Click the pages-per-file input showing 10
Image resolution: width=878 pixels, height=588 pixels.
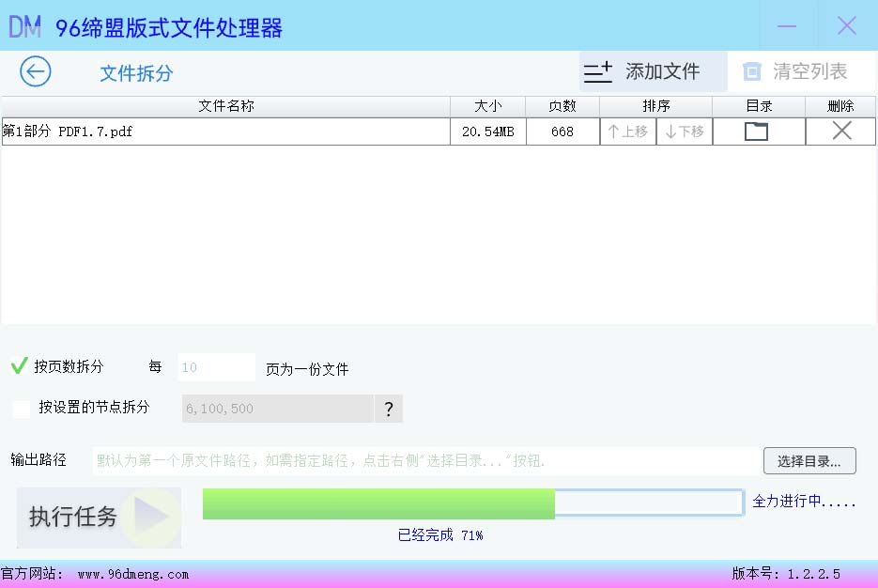217,367
